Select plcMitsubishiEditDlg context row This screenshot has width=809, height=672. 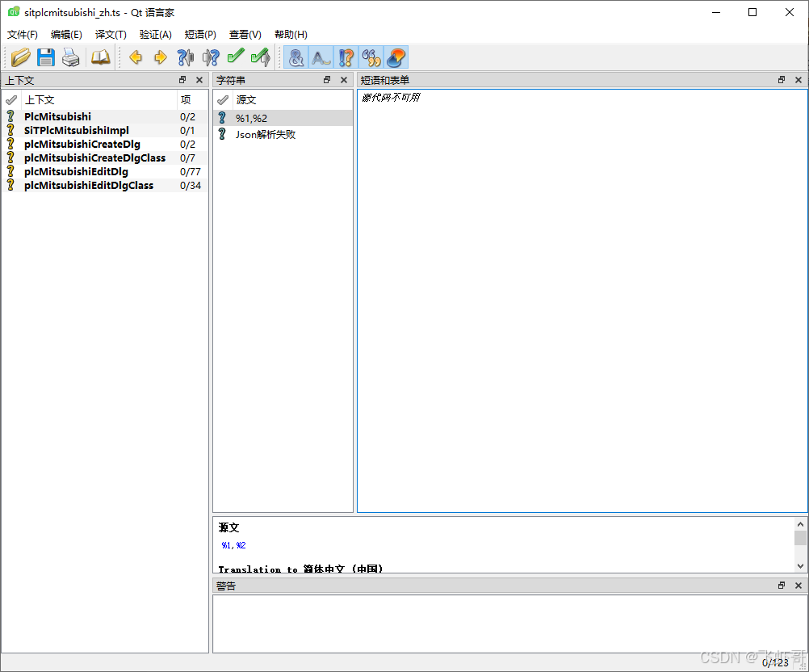tap(105, 172)
